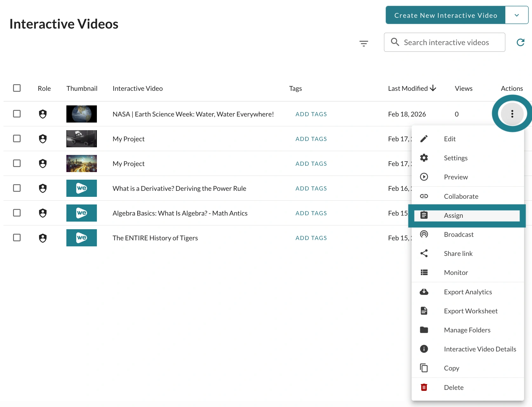The image size is (532, 407).
Task: Click ADD TAGS for first My Project
Action: click(311, 139)
